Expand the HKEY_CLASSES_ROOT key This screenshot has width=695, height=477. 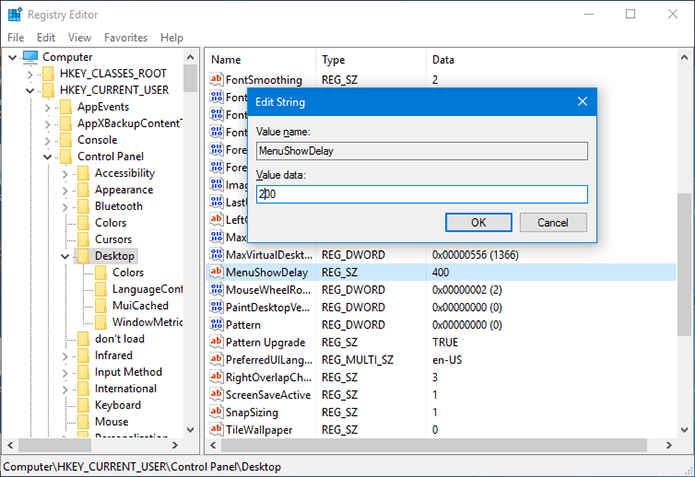(30, 74)
